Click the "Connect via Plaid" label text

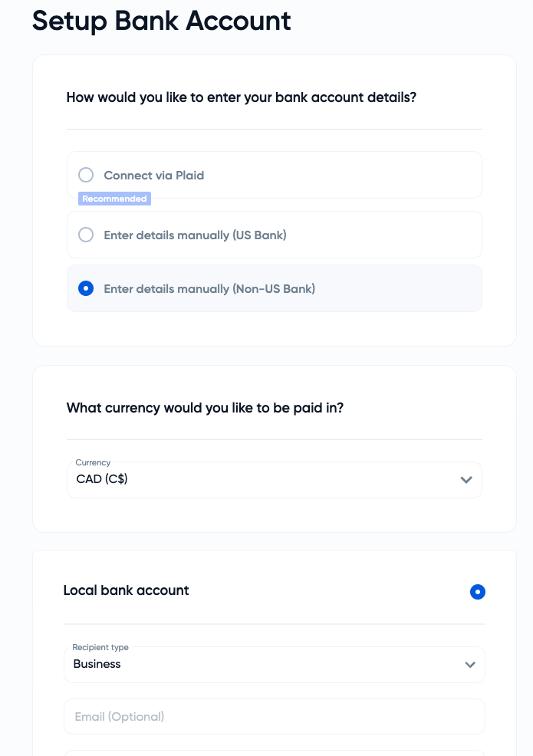tap(154, 175)
